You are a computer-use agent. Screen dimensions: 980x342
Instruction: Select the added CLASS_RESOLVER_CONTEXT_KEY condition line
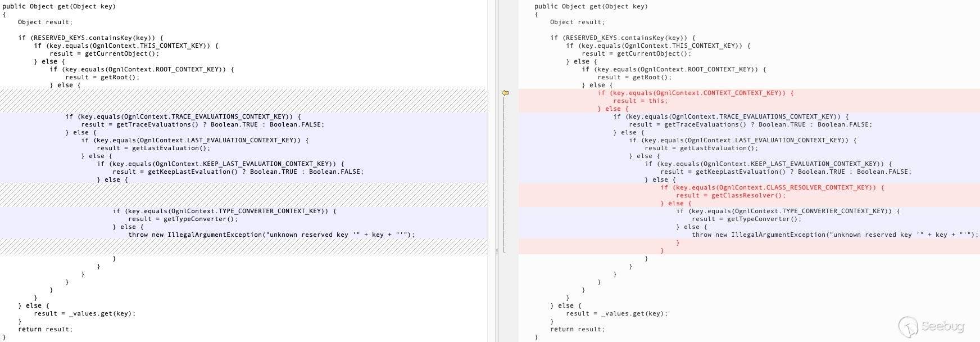[772, 188]
